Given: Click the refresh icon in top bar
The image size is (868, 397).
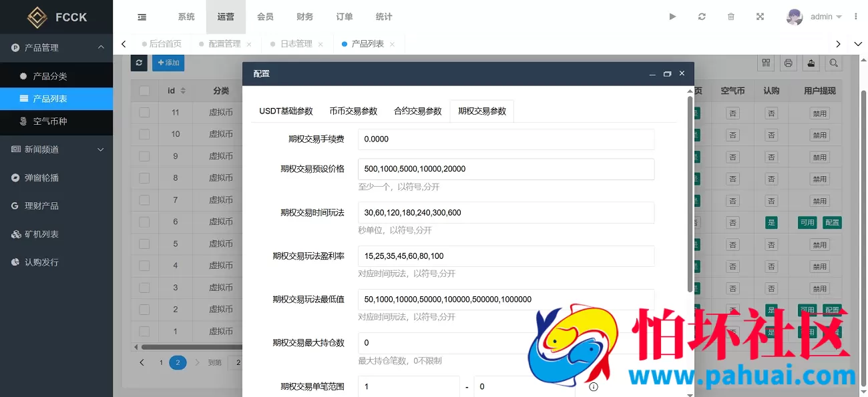Looking at the screenshot, I should (702, 17).
